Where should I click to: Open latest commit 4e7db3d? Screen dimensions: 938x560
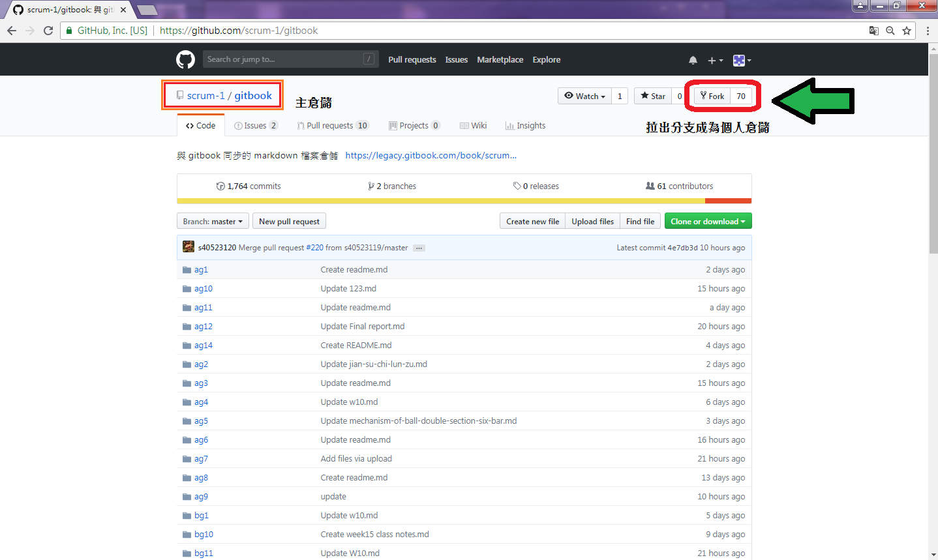pos(682,248)
